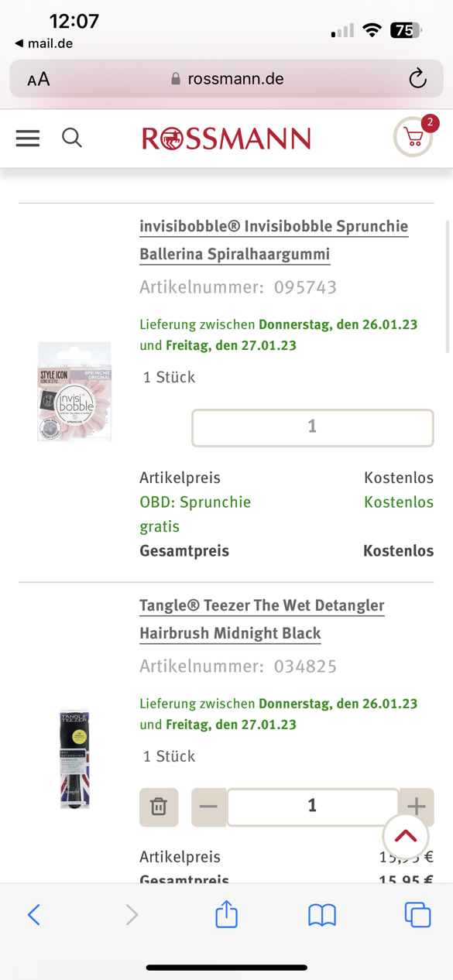453x980 pixels.
Task: Open the hamburger navigation menu
Action: (x=28, y=138)
